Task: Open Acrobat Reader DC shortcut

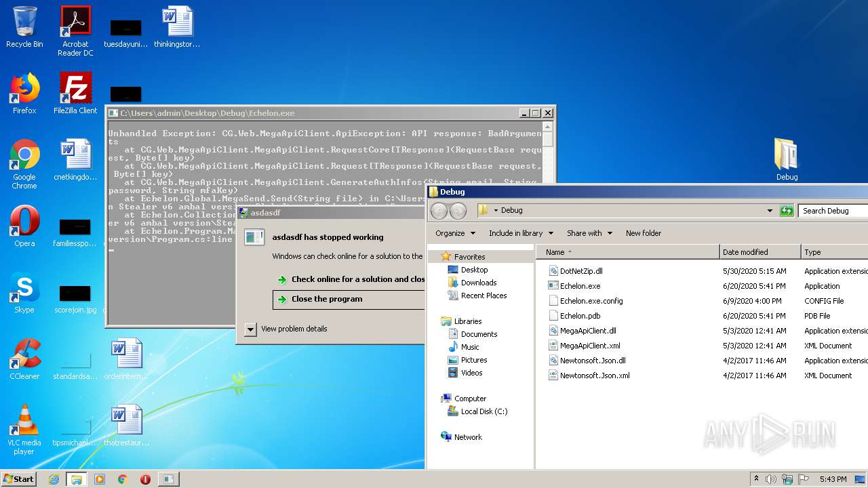Action: click(75, 30)
